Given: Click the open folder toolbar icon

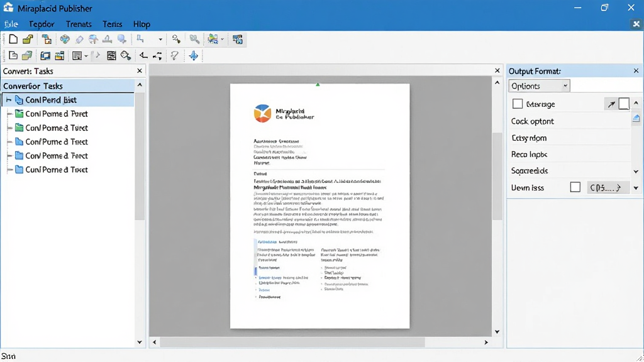Looking at the screenshot, I should coord(28,39).
